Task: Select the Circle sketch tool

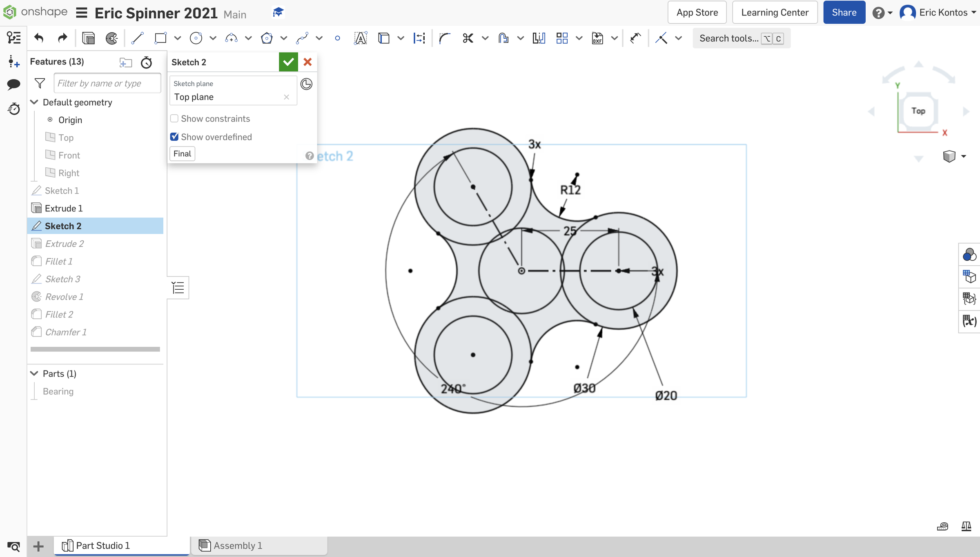Action: point(196,38)
